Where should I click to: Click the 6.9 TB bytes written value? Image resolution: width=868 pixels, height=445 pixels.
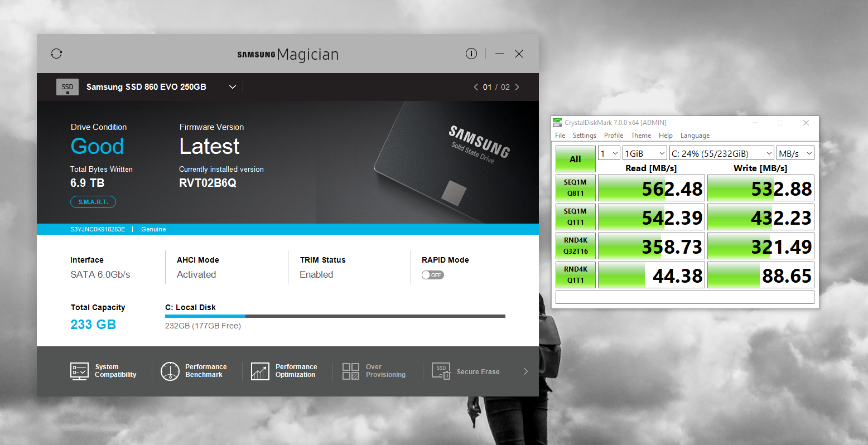(87, 183)
